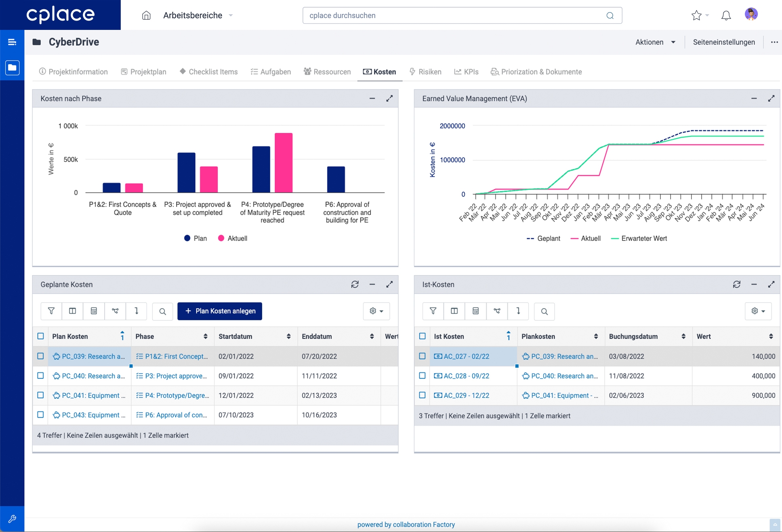Open the AC_028 - 09/22 link
Screen dimensions: 782x532
click(x=466, y=376)
